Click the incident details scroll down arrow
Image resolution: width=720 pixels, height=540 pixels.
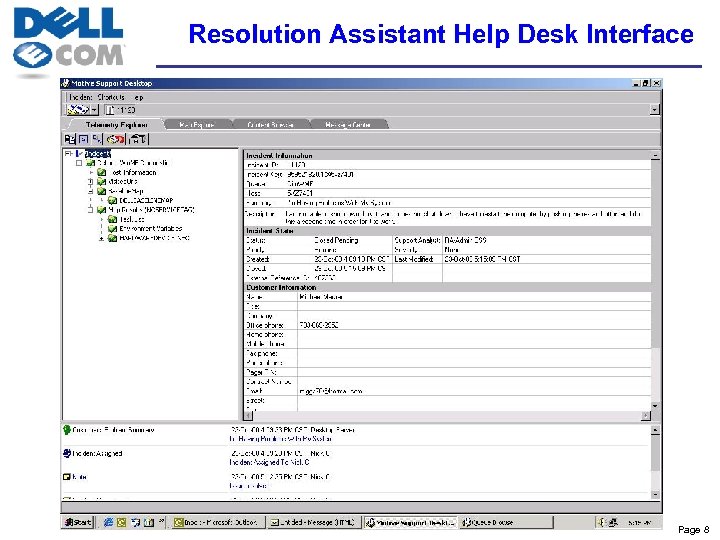click(655, 406)
